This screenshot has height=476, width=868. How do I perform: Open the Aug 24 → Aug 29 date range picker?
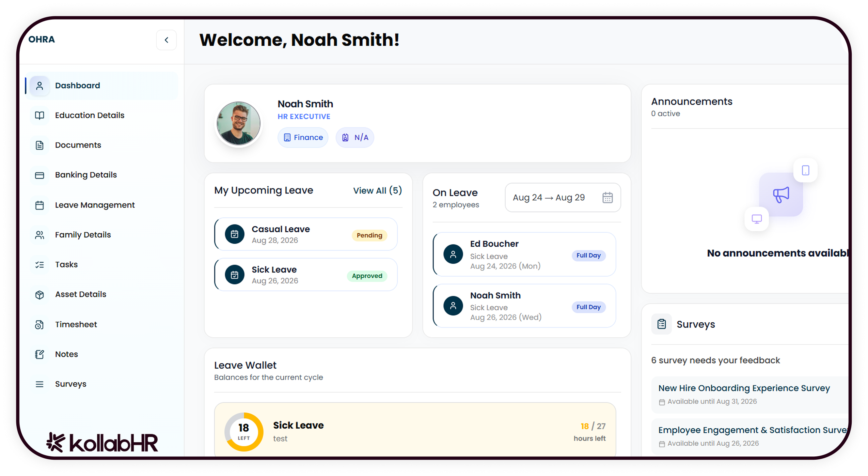point(563,197)
